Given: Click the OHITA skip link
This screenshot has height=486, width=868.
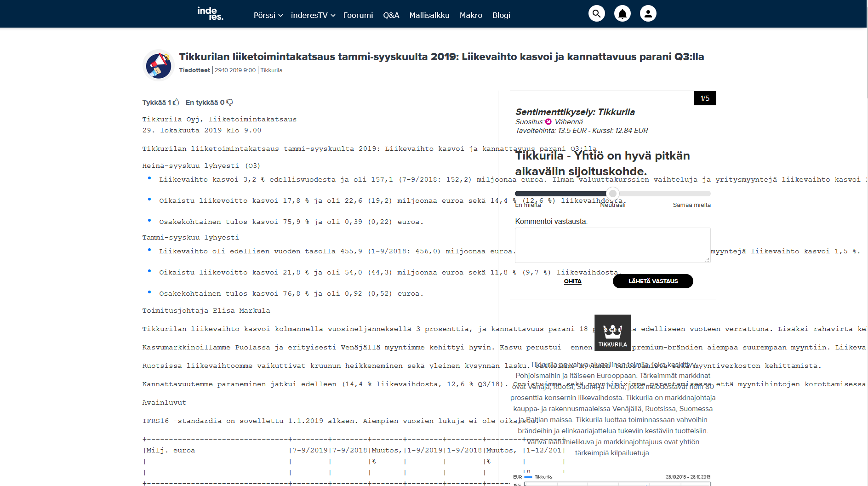Looking at the screenshot, I should [573, 281].
